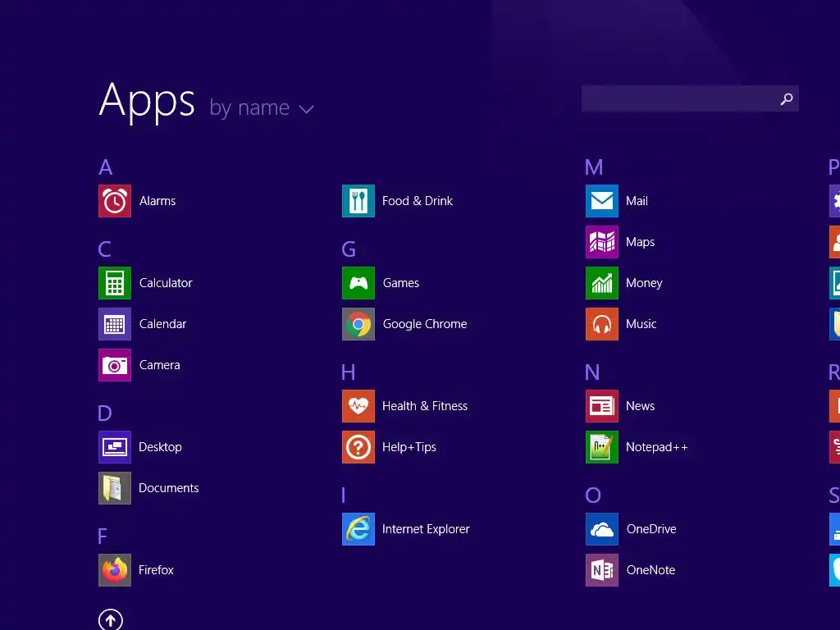Open the Maps app icon
The width and height of the screenshot is (840, 630).
click(x=602, y=242)
